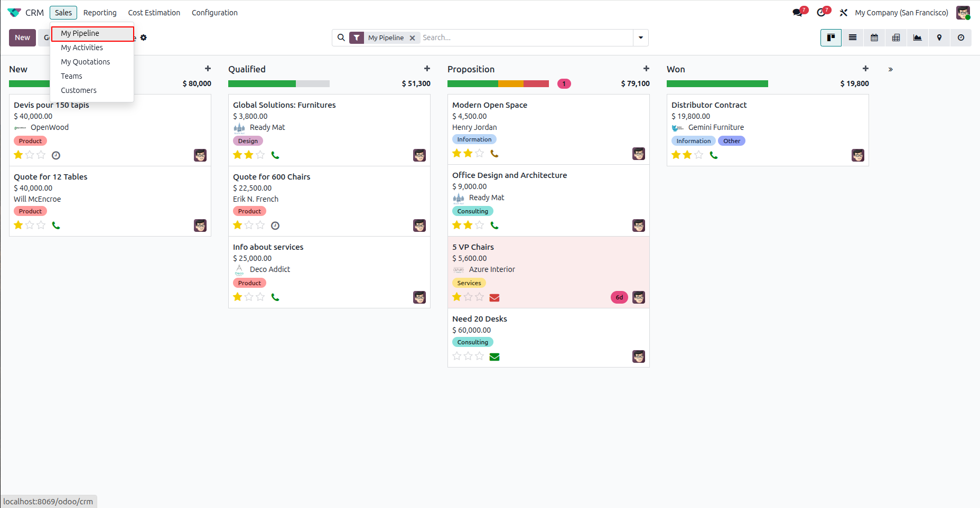Viewport: 980px width, 508px height.
Task: Expand the folded columns chevron
Action: [x=891, y=69]
